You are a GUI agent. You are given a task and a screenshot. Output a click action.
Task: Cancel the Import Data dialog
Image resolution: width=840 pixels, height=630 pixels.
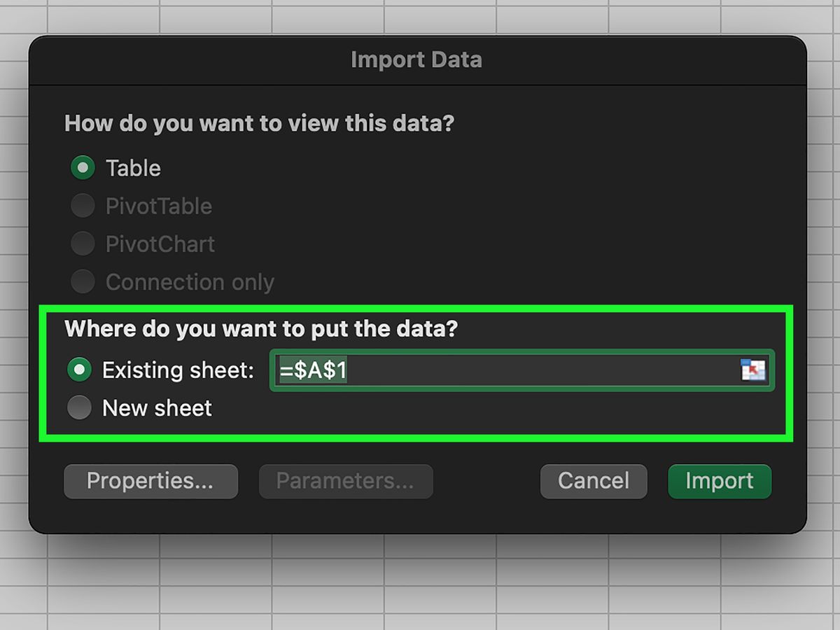[x=594, y=481]
